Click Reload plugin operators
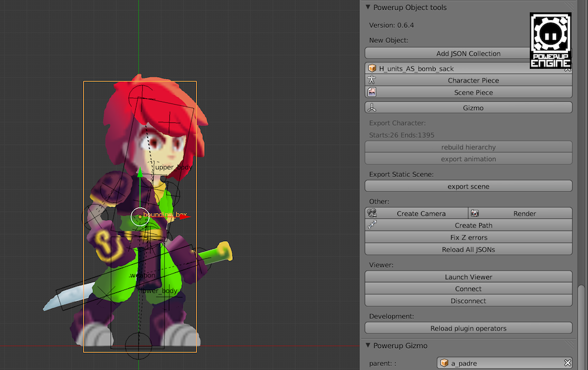Screen dimensions: 588x370 tap(469, 328)
